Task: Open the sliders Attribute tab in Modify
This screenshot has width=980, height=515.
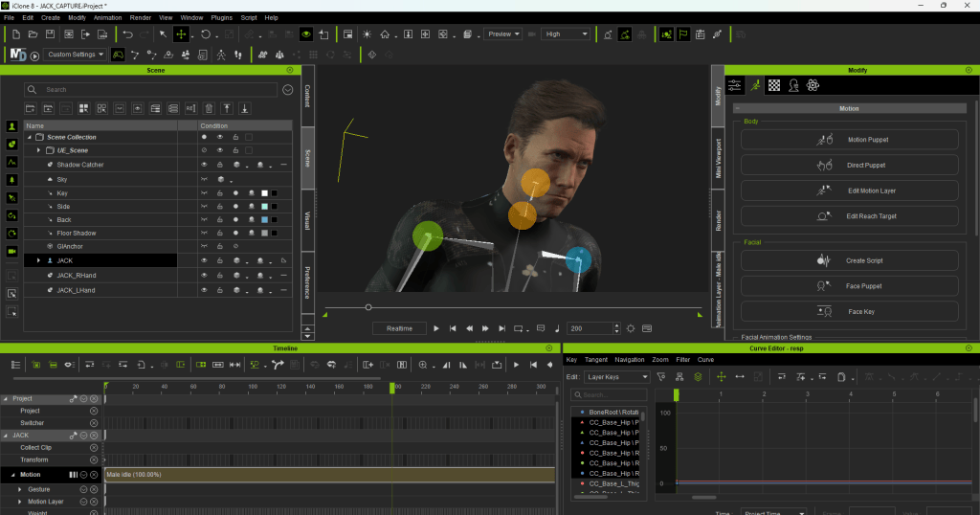Action: point(735,85)
